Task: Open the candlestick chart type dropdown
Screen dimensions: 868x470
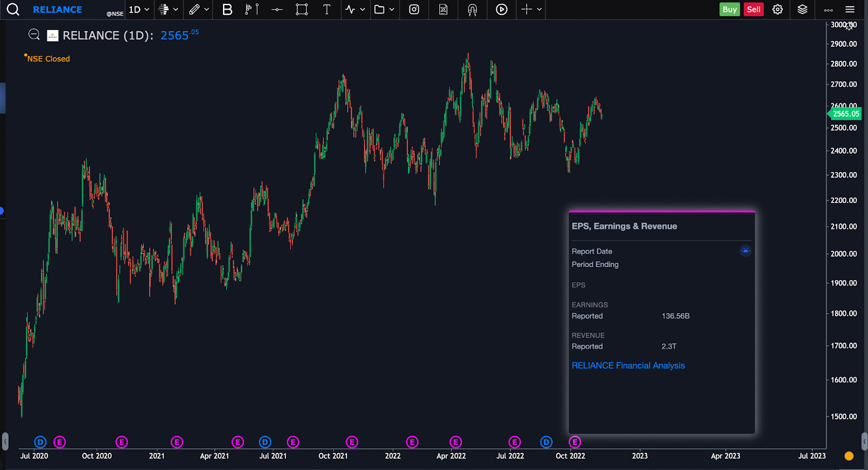Action: (168, 9)
